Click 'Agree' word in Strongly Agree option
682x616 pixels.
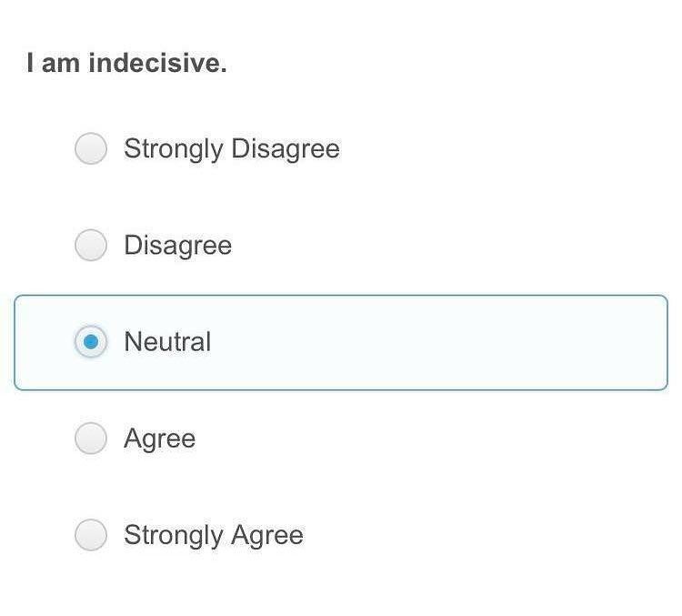click(267, 536)
